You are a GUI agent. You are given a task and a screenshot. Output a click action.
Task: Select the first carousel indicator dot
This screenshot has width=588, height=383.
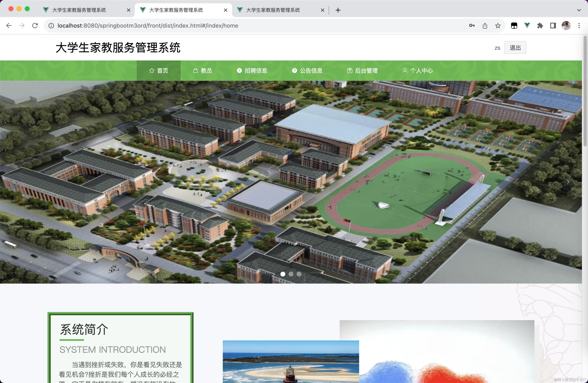pos(283,274)
